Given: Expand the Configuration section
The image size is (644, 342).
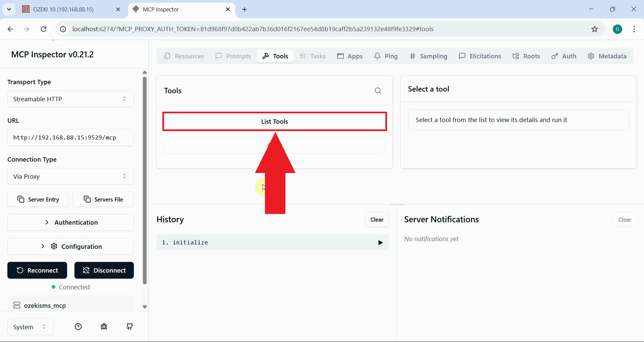Looking at the screenshot, I should click(x=70, y=246).
